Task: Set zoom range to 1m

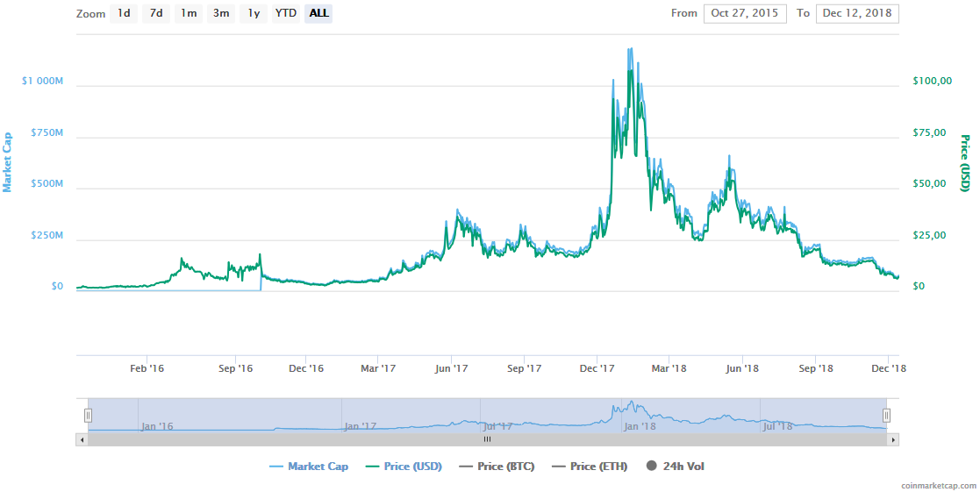Action: click(x=189, y=13)
